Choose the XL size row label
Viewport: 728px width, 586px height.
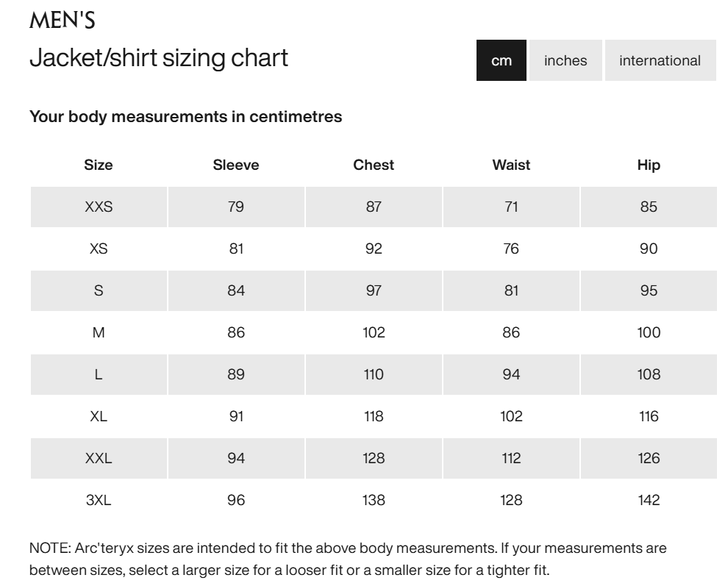(99, 416)
